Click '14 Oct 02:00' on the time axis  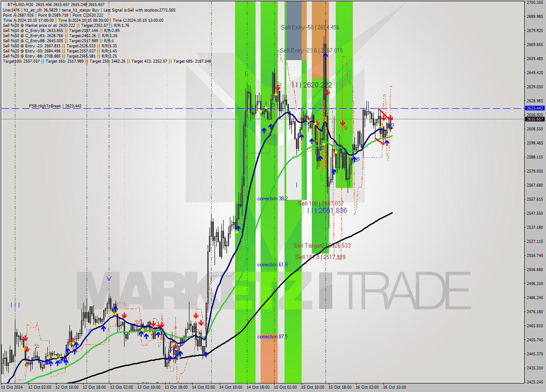203,387
